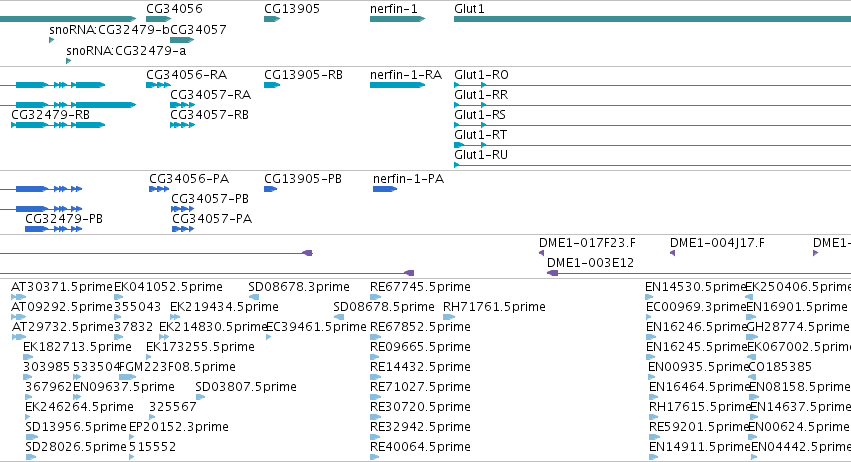Select snoRNA:CG32479-a gene label
Image resolution: width=851 pixels, height=462 pixels.
[x=126, y=50]
